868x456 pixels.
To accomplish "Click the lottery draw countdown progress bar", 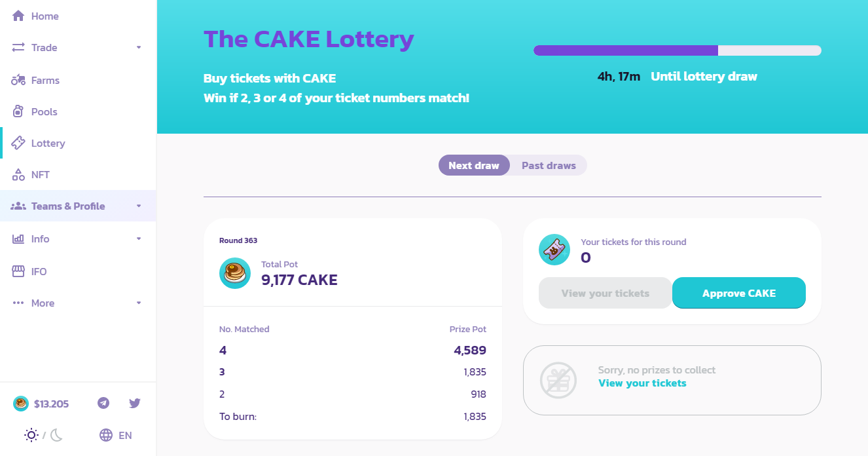I will (x=677, y=50).
